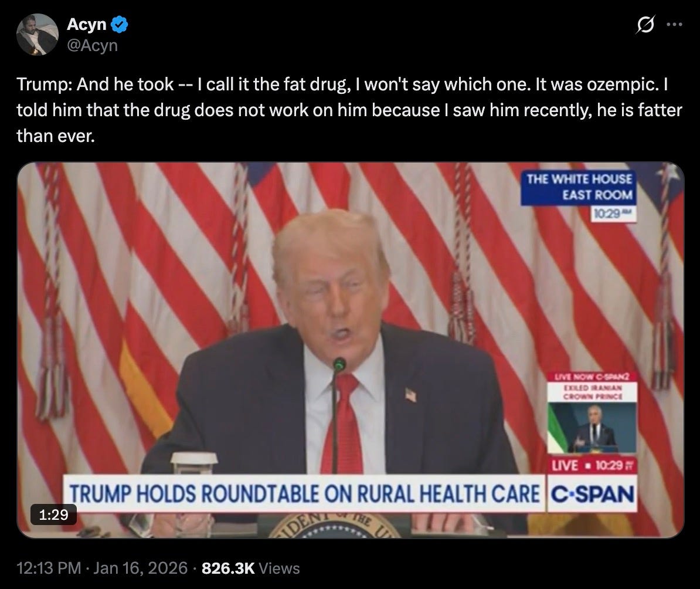Image resolution: width=700 pixels, height=589 pixels.
Task: Click the tweet text about ozempic
Action: pos(349,110)
